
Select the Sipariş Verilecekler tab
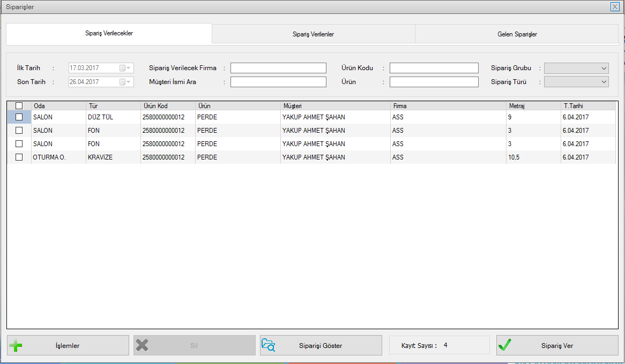coord(109,33)
